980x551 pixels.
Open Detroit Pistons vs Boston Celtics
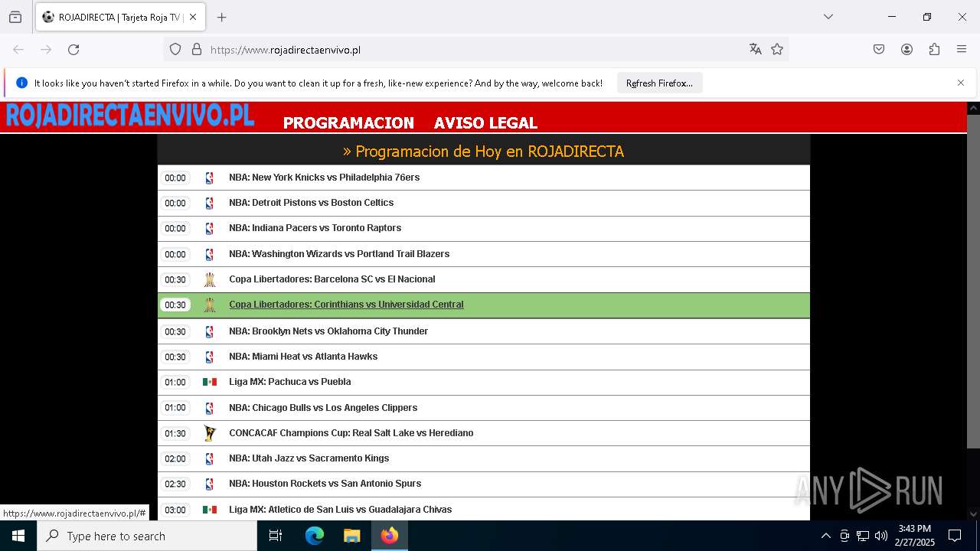tap(311, 203)
